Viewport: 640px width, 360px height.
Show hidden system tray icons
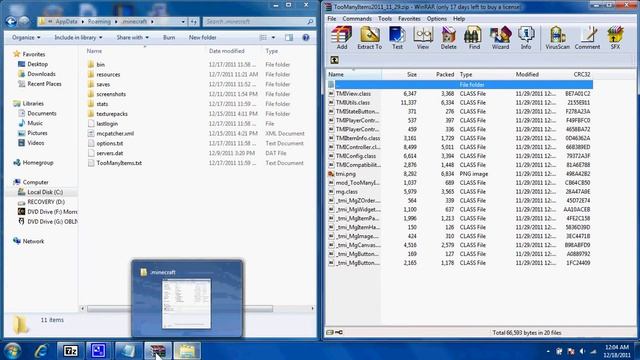(x=548, y=351)
